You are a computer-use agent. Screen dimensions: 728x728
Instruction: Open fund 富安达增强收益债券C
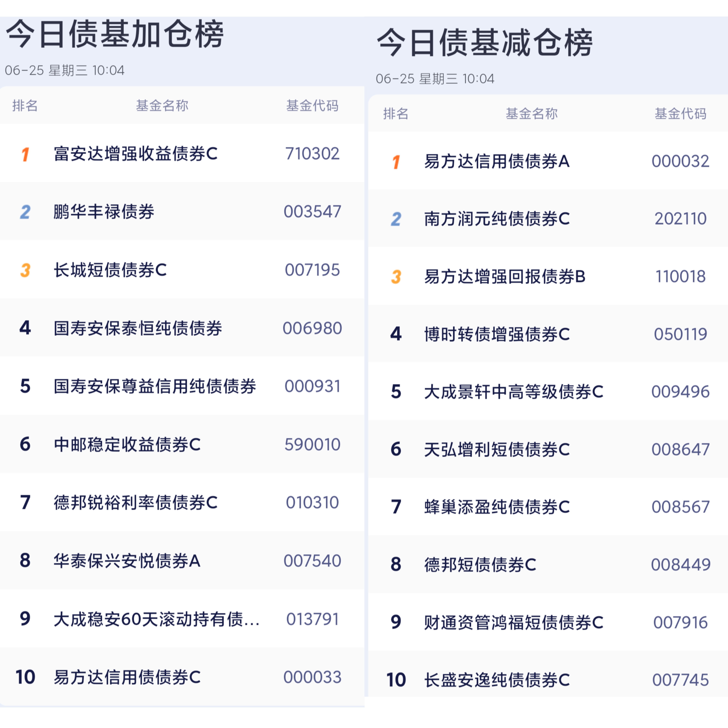click(136, 154)
